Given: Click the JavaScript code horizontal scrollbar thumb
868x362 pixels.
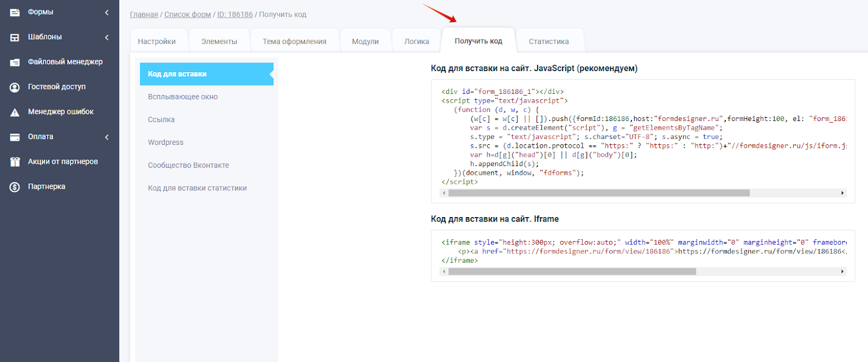Looking at the screenshot, I should coord(599,193).
